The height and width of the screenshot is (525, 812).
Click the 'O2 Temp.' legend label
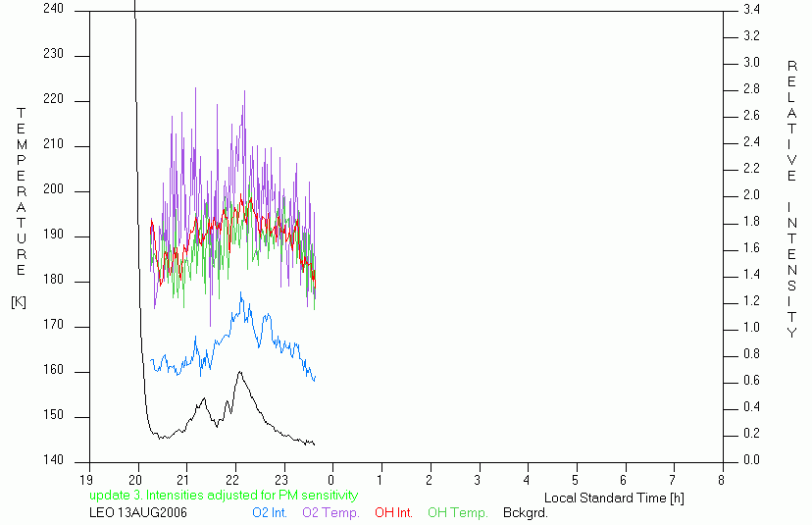(x=330, y=512)
